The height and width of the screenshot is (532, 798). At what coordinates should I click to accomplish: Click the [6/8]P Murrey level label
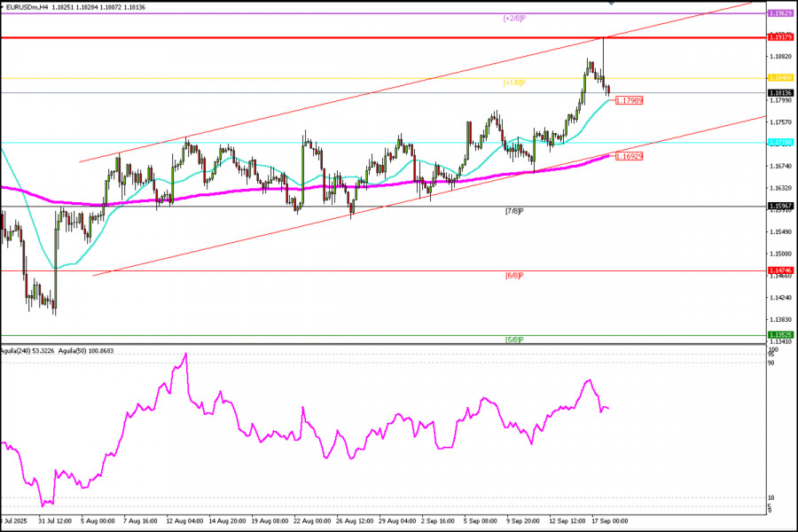coord(514,276)
